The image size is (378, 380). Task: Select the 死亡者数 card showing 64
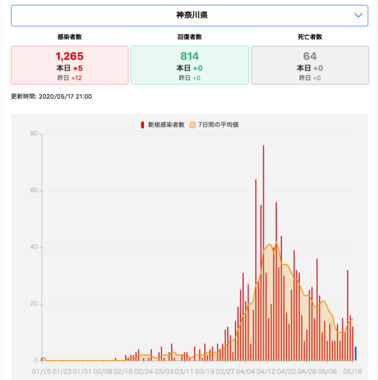[310, 65]
